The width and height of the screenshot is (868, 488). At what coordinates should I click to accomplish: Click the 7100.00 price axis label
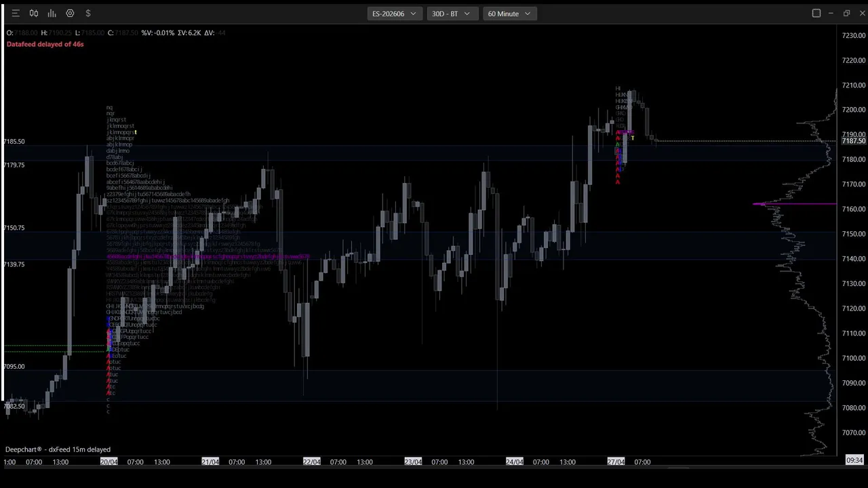point(854,358)
